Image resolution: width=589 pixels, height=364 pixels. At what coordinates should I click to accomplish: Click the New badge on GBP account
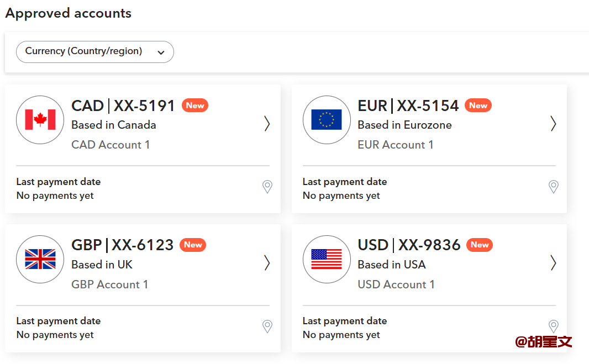tap(193, 245)
